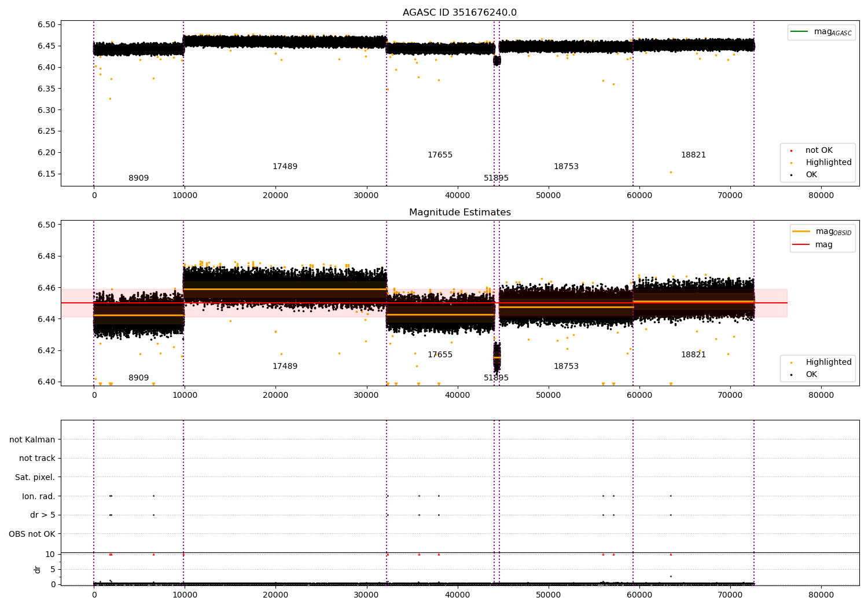Select the orange mag OBSID legend line
Viewport: 868px width, 608px height.
(801, 232)
